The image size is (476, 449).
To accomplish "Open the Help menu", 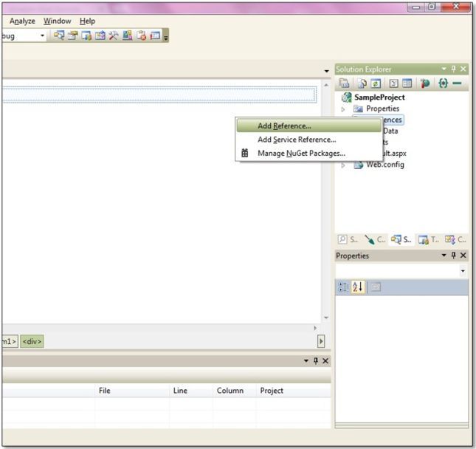I will (87, 21).
